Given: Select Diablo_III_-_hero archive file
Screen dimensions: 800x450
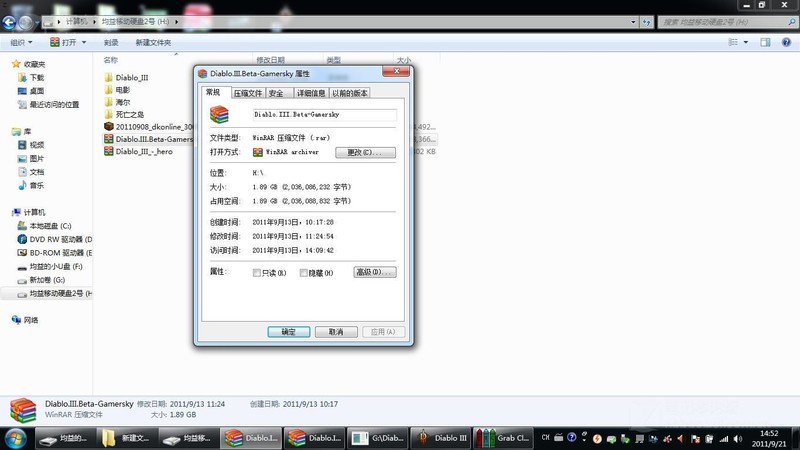Looking at the screenshot, I should click(x=144, y=152).
